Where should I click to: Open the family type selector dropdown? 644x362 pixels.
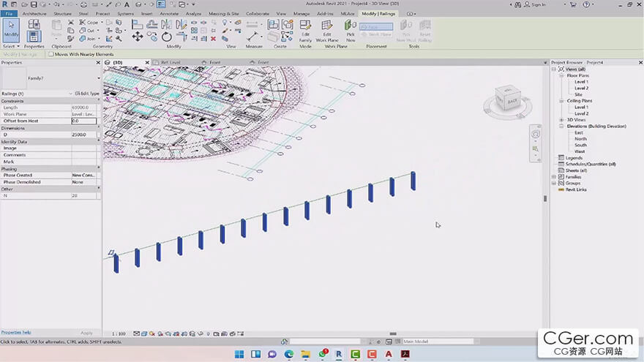click(98, 78)
